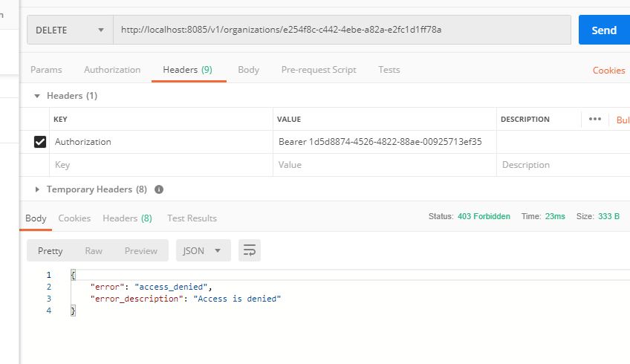Screen dimensions: 630x364
Task: Click the 403 Forbidden status text
Action: (484, 217)
